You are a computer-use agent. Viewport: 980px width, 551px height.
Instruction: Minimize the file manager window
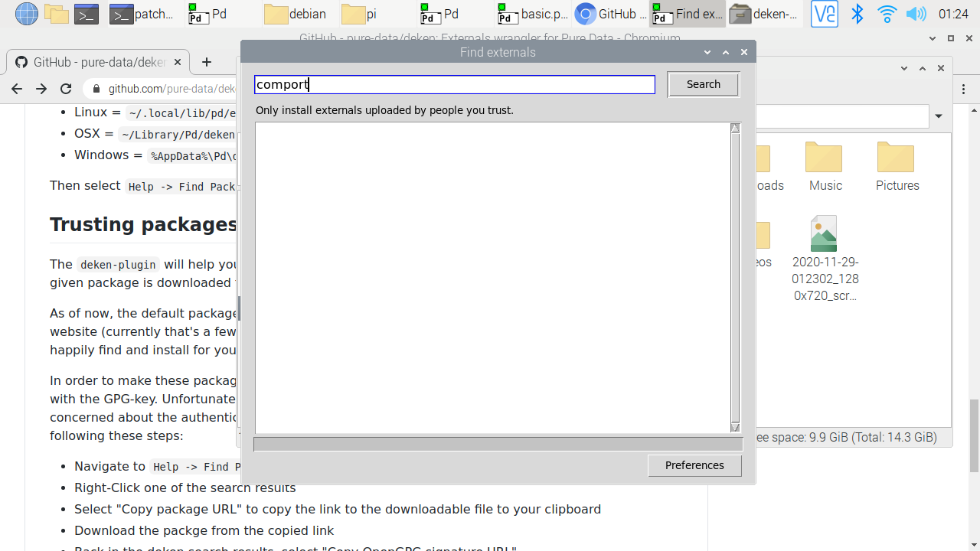coord(904,68)
